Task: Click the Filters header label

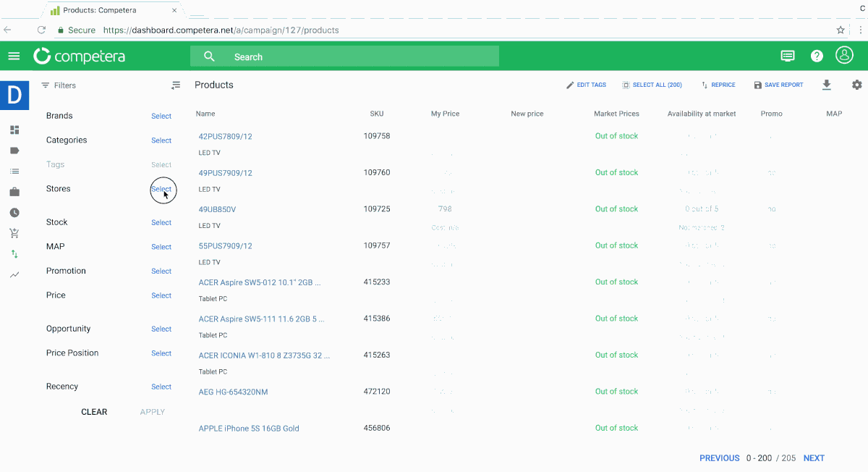Action: [x=65, y=85]
